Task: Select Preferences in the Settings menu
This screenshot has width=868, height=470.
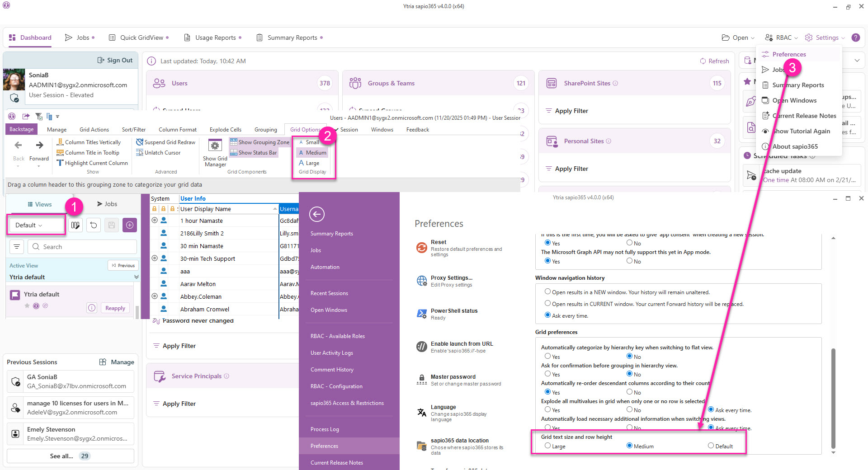Action: coord(789,54)
